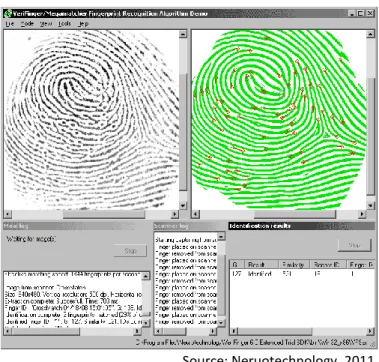
Task: Close the VeriFinger demo window
Action: point(370,14)
